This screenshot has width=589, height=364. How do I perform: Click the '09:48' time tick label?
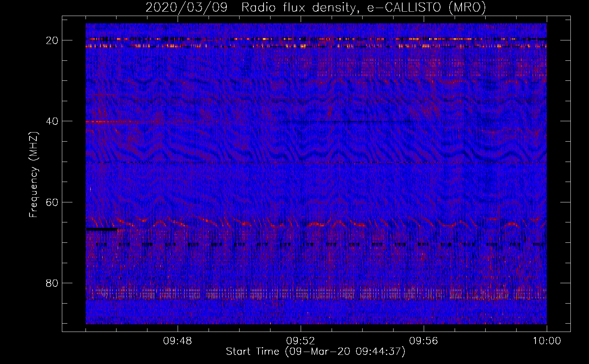tap(178, 341)
